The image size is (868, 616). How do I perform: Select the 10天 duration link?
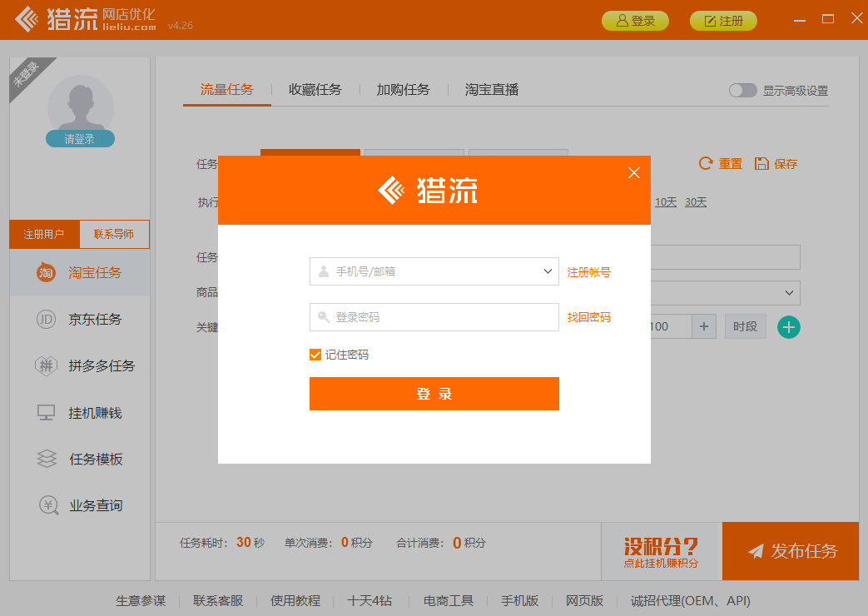666,202
